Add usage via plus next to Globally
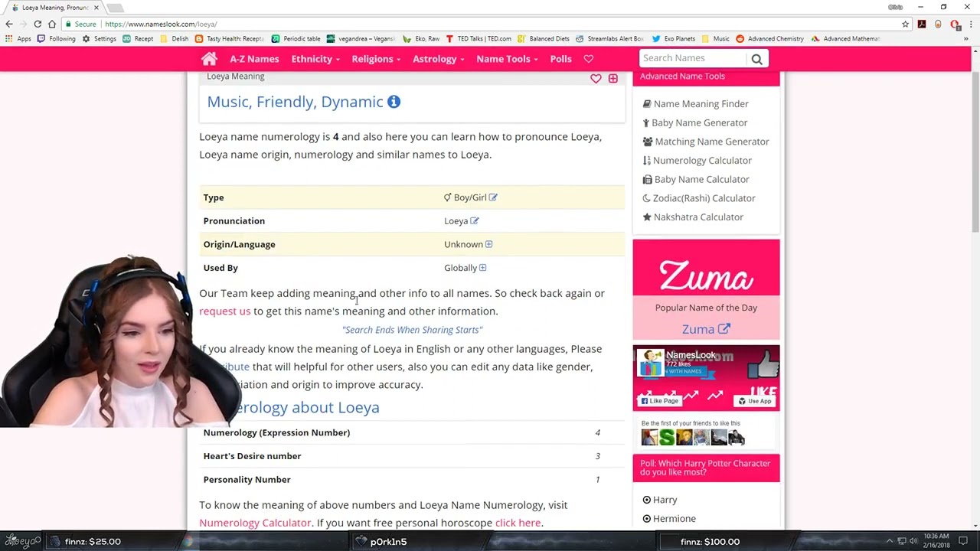980x551 pixels. [x=482, y=268]
